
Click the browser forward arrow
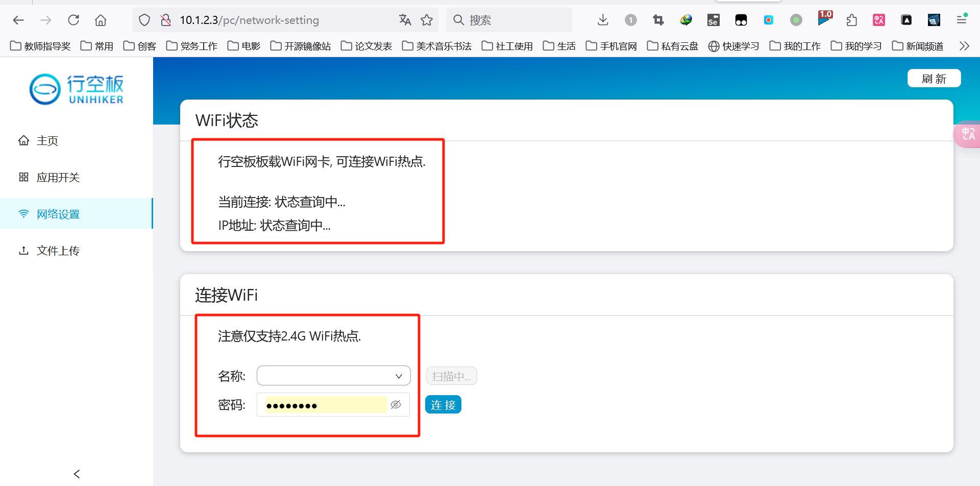click(x=46, y=20)
